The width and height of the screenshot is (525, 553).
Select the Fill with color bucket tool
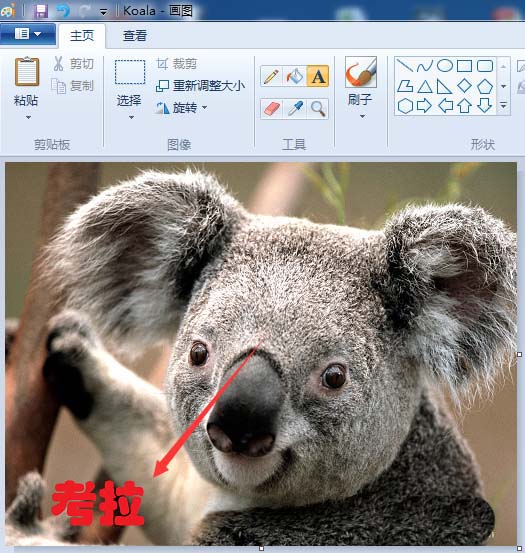point(295,76)
